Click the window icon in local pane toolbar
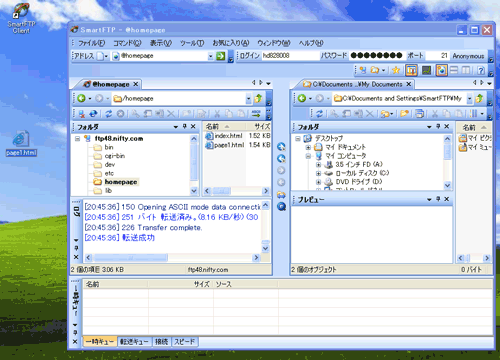This screenshot has width=500, height=360. pyautogui.click(x=420, y=114)
